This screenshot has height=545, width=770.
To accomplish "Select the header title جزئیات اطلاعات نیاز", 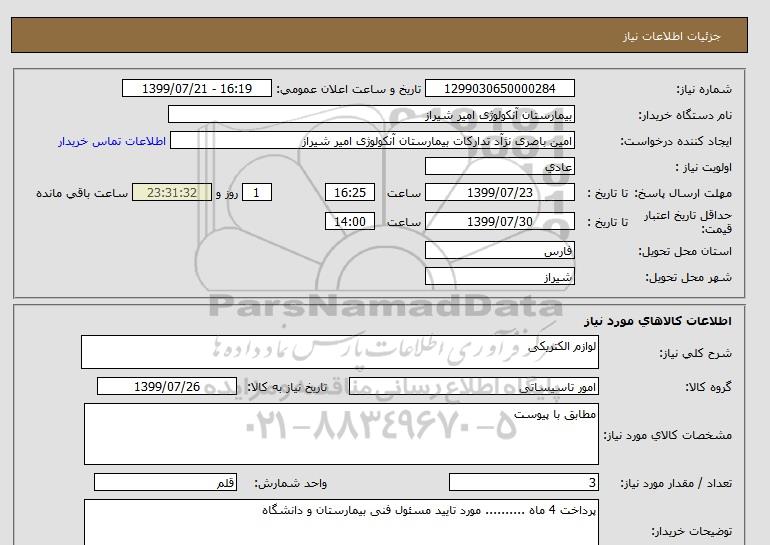I will click(x=671, y=36).
